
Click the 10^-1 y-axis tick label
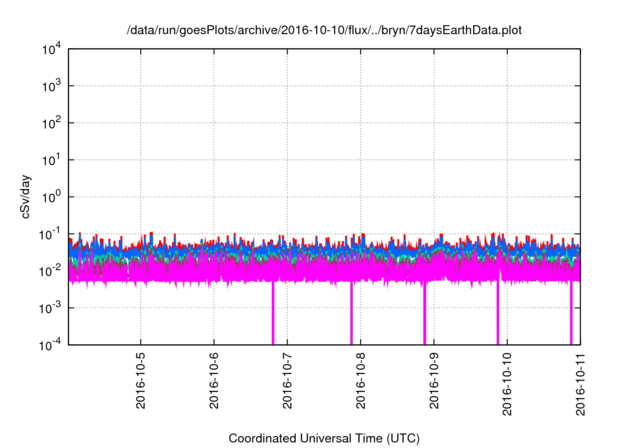coord(50,234)
